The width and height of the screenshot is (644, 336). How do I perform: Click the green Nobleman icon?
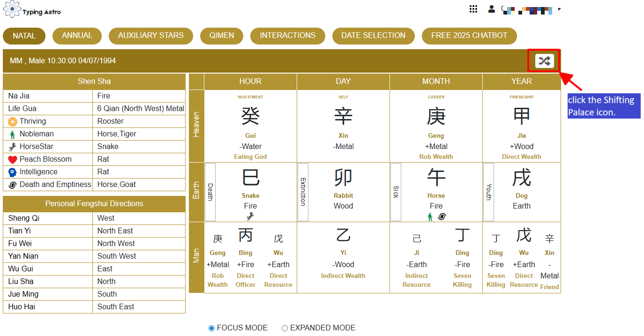click(13, 134)
